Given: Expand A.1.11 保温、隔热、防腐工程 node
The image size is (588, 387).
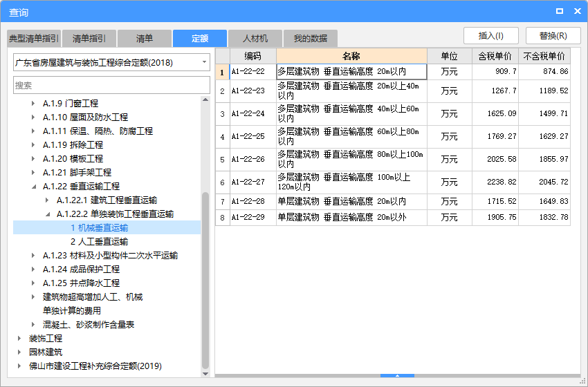Looking at the screenshot, I should coord(33,131).
